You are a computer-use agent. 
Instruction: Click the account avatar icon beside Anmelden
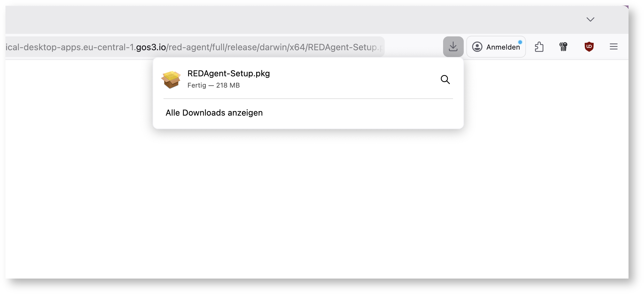[x=477, y=47]
